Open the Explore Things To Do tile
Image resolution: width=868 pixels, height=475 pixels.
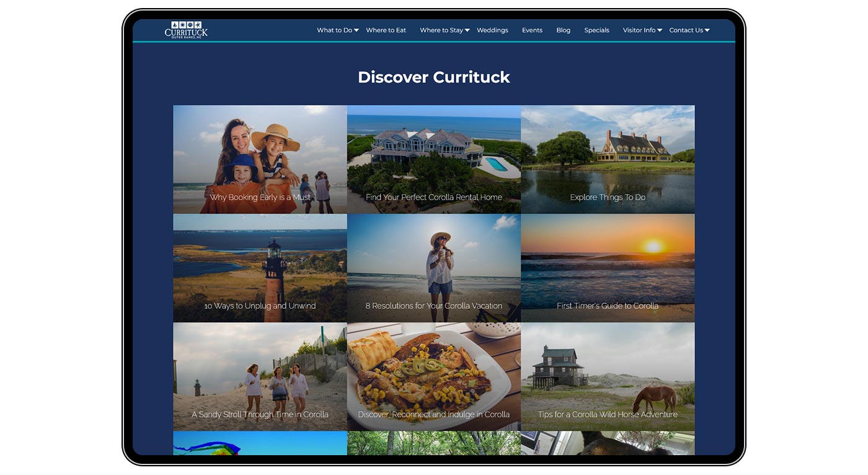[x=608, y=159]
